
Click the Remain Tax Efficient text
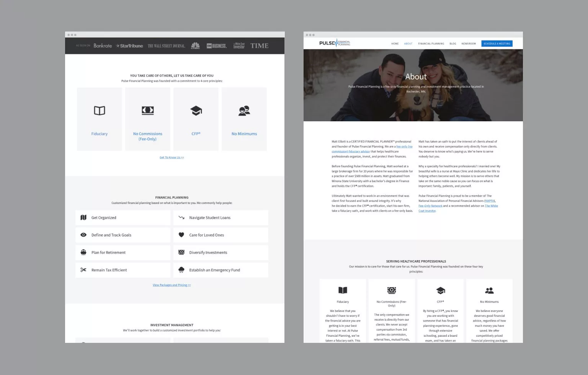[x=109, y=270]
